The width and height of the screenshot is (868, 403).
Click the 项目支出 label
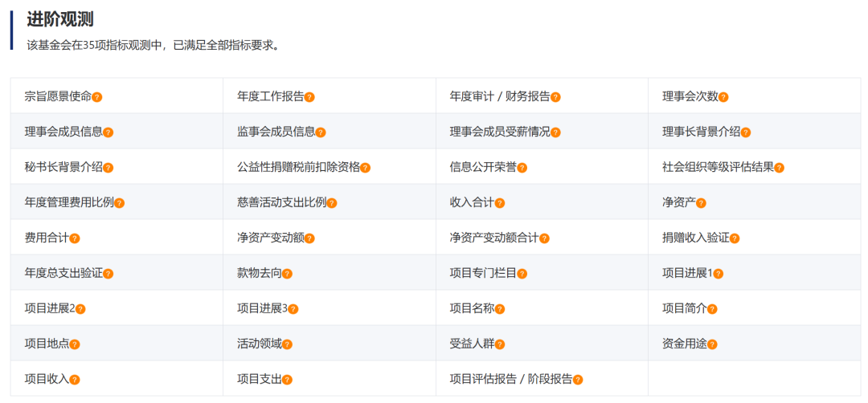tap(259, 380)
